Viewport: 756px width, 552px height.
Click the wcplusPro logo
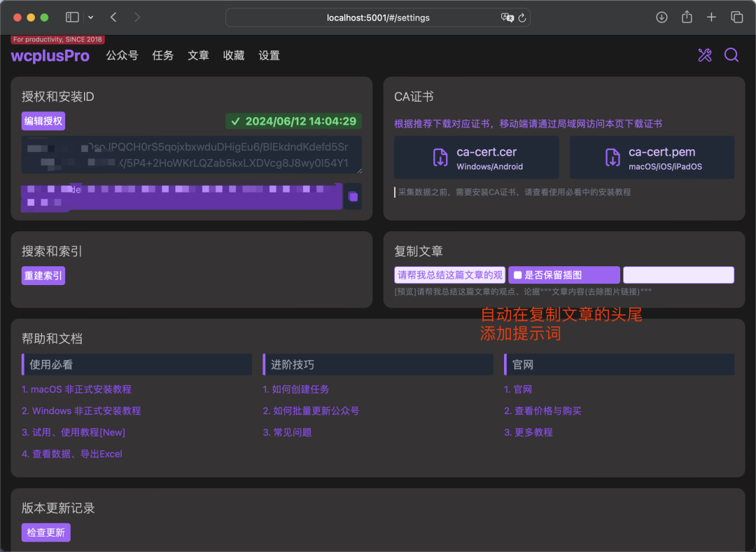50,56
